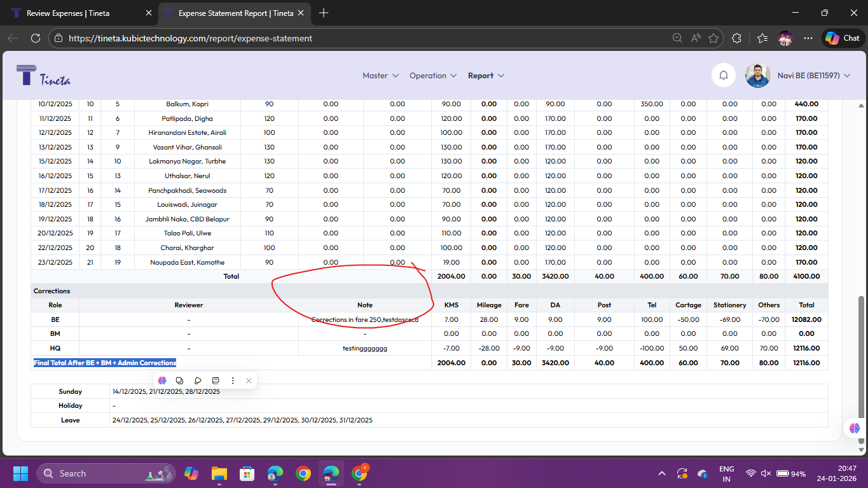The image size is (868, 488).
Task: Open File Explorer from the taskbar
Action: 219,473
